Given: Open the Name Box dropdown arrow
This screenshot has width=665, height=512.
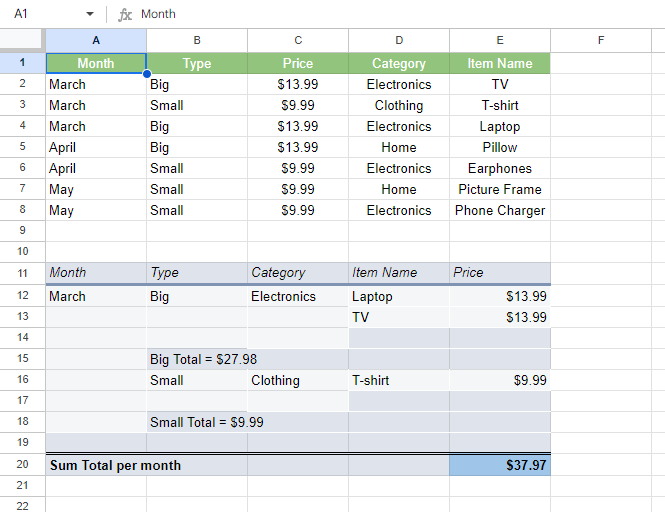Looking at the screenshot, I should (90, 15).
